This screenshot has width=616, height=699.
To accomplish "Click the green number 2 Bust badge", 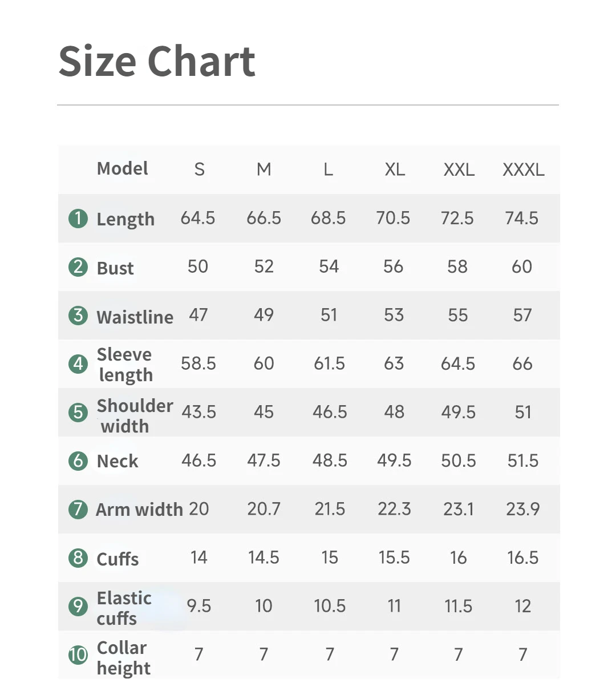I will tap(78, 267).
